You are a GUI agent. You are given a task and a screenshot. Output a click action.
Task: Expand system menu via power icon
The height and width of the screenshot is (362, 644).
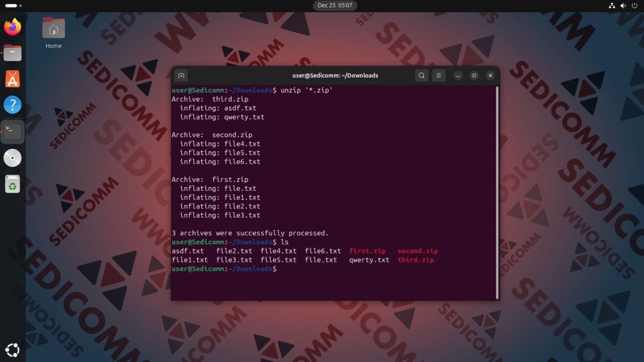634,5
